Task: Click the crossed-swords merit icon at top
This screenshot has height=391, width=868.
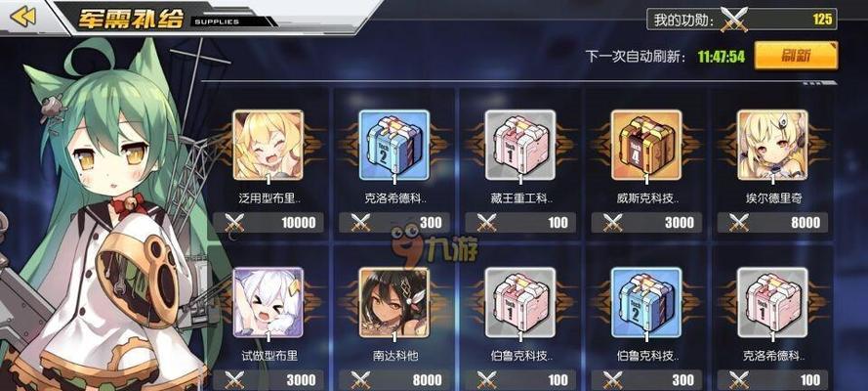Action: 734,20
